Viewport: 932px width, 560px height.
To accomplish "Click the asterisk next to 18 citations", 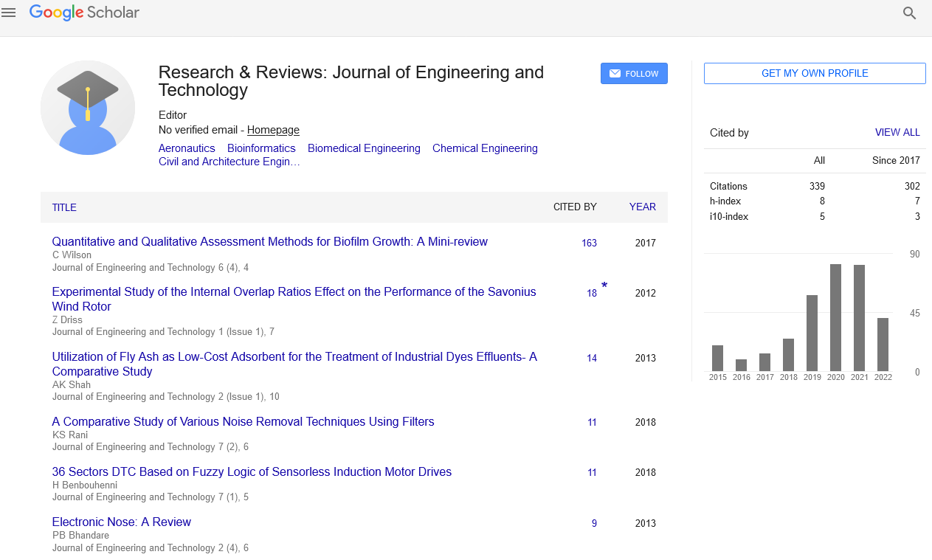I will [x=604, y=286].
